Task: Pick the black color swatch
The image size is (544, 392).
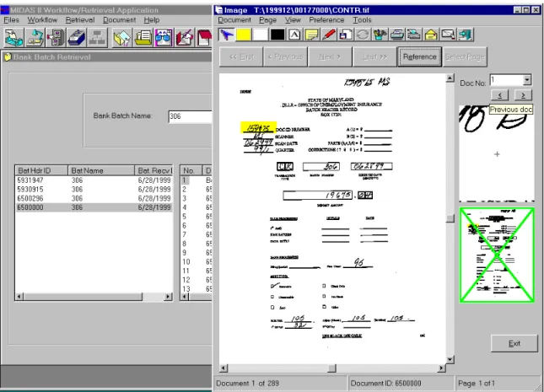Action: click(x=277, y=35)
